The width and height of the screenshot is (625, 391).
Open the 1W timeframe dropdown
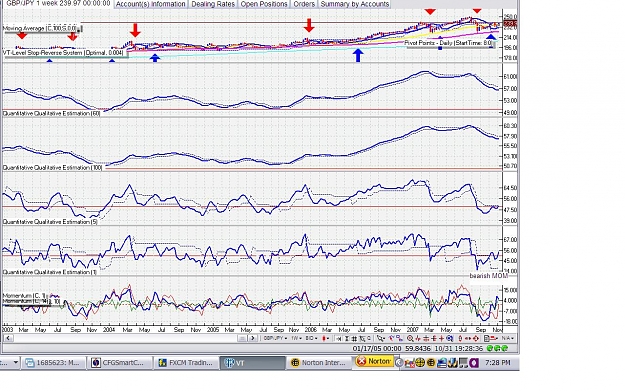click(296, 338)
